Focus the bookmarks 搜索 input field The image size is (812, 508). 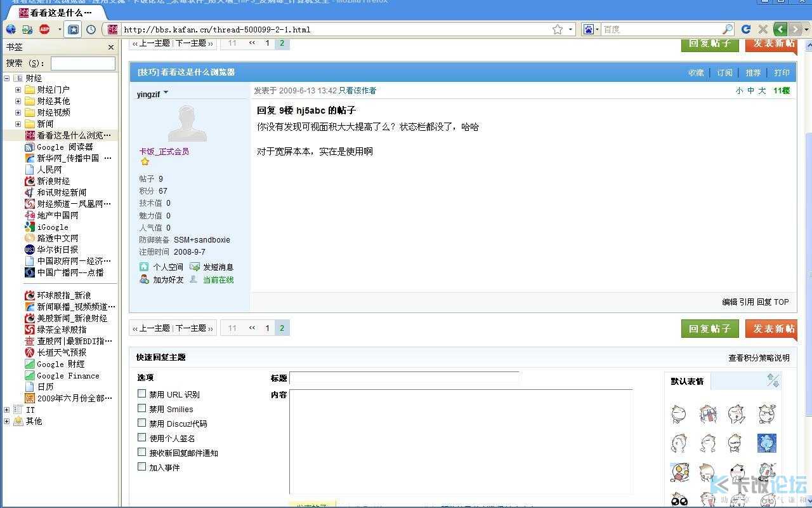[x=83, y=63]
